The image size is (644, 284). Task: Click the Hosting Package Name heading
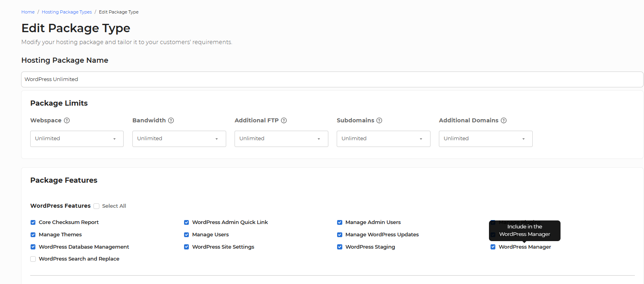[x=65, y=60]
